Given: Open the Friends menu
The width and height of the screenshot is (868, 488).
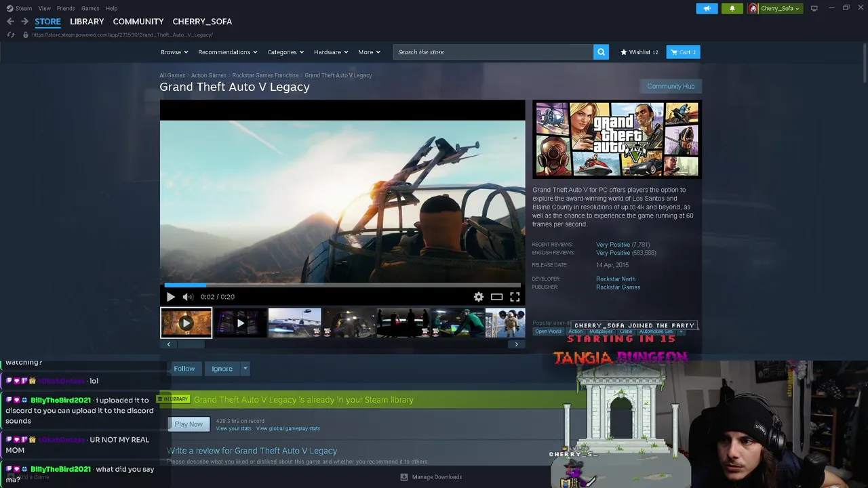Looking at the screenshot, I should coord(66,8).
